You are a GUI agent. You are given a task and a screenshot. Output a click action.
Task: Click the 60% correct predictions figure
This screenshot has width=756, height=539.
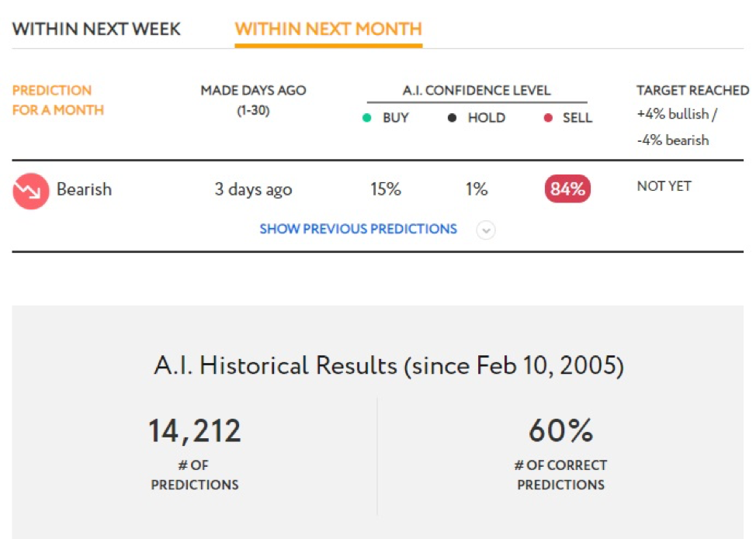(x=560, y=430)
